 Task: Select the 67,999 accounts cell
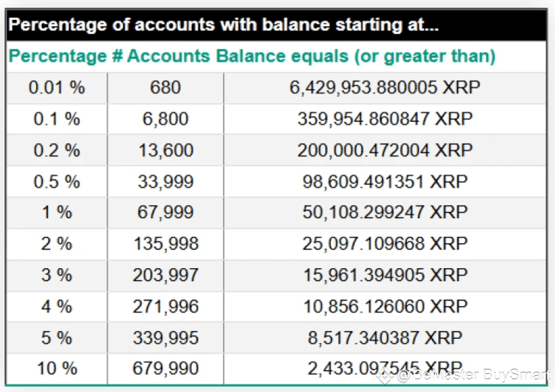(166, 212)
